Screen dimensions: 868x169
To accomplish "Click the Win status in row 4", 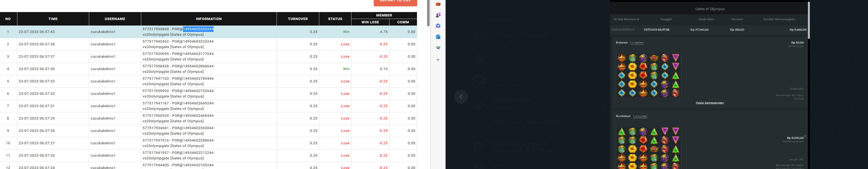I will click(346, 69).
